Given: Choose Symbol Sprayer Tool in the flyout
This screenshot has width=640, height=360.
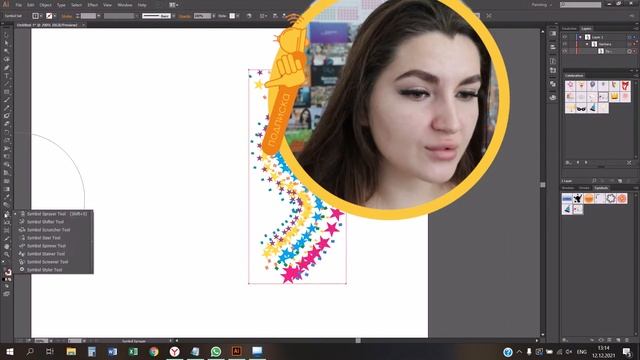Looking at the screenshot, I should click(53, 214).
